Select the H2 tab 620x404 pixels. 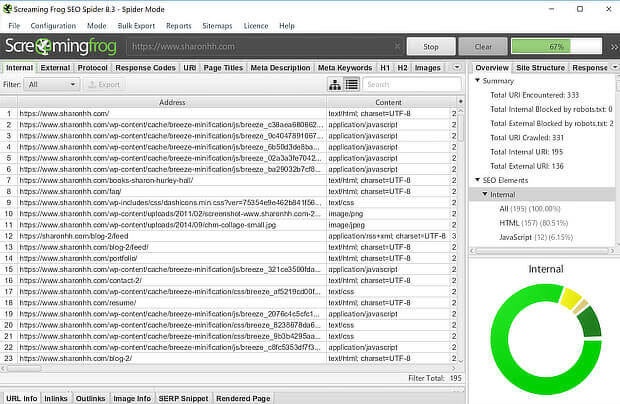(x=403, y=68)
